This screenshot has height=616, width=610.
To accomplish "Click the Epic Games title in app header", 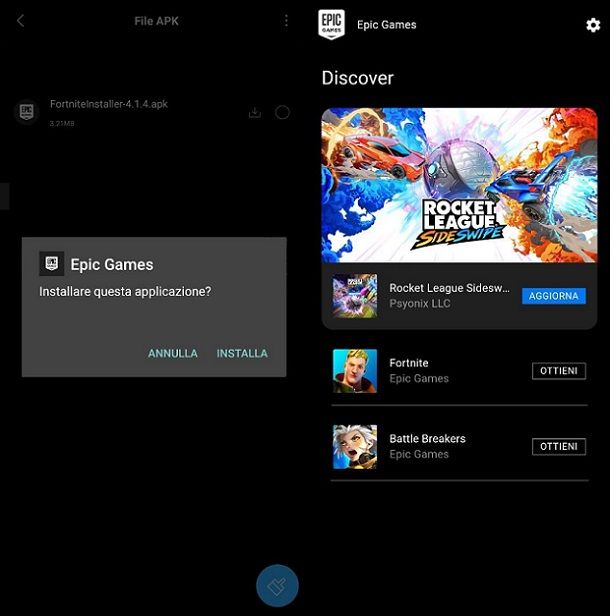I will 387,25.
